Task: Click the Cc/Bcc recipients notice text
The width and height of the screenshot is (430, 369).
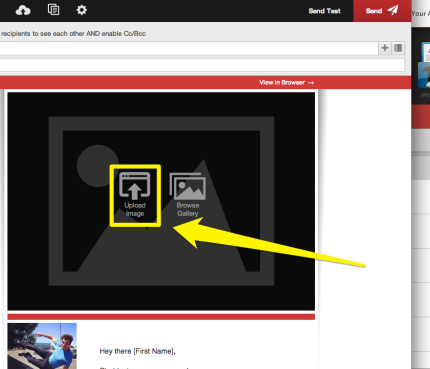Action: click(73, 33)
